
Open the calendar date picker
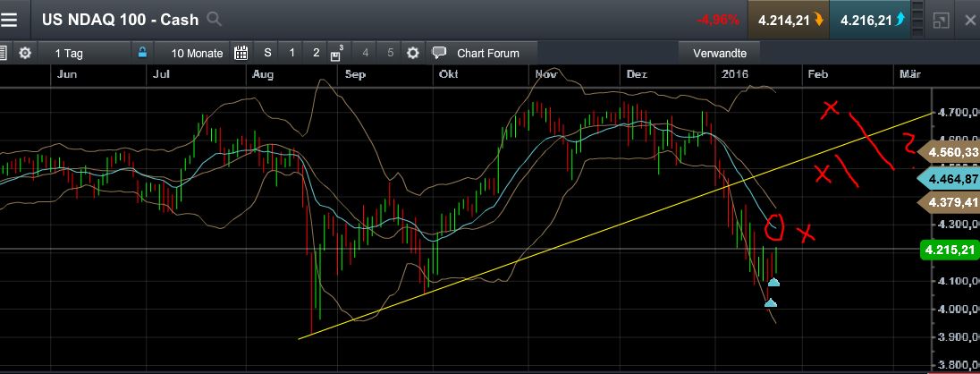[x=241, y=53]
